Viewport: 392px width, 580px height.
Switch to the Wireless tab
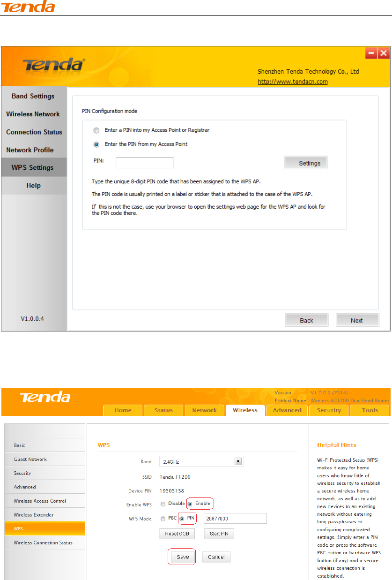click(x=245, y=410)
